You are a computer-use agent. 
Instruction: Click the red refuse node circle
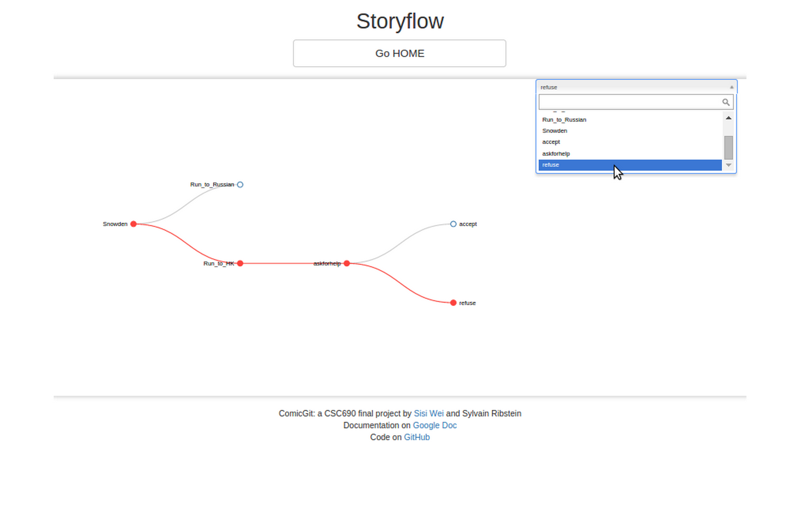click(453, 303)
